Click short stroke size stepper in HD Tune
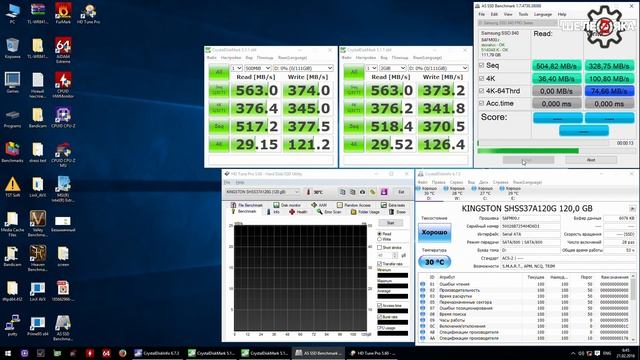 click(x=395, y=255)
